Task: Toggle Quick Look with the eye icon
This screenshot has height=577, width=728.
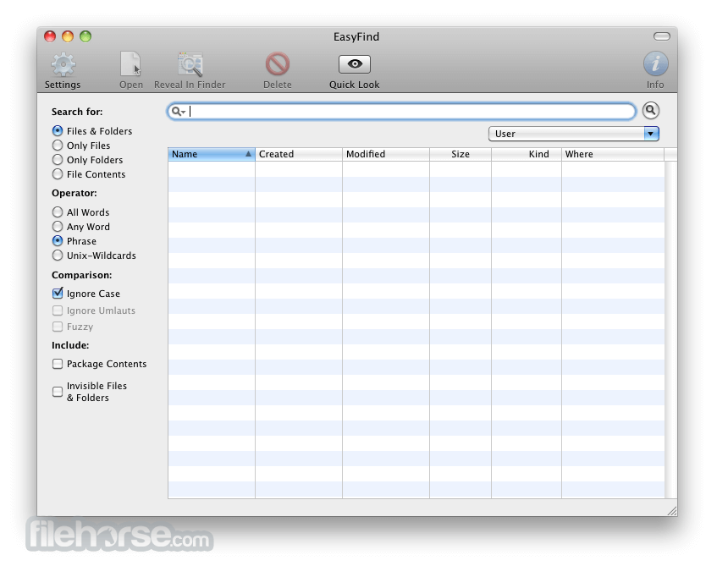Action: tap(355, 64)
